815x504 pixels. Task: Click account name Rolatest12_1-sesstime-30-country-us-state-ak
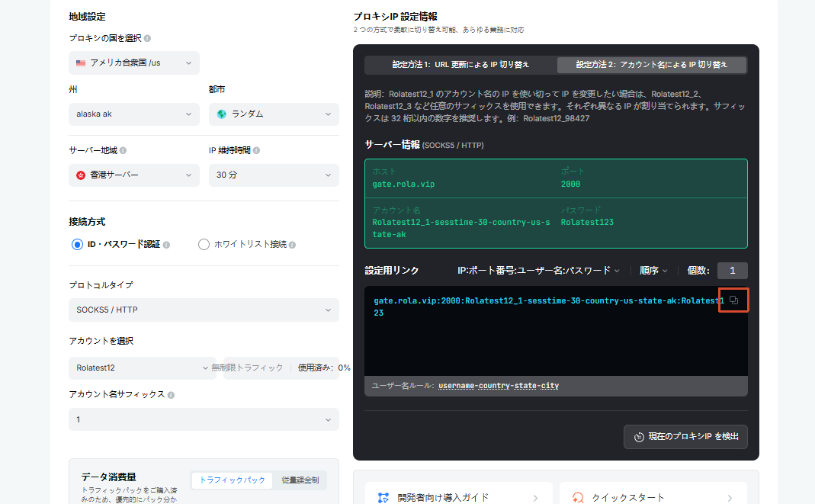pyautogui.click(x=461, y=228)
